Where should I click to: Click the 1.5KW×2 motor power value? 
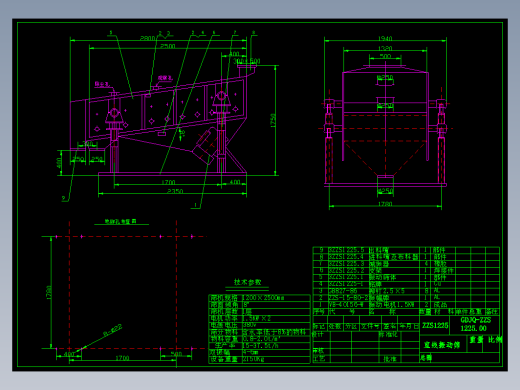tap(256, 318)
